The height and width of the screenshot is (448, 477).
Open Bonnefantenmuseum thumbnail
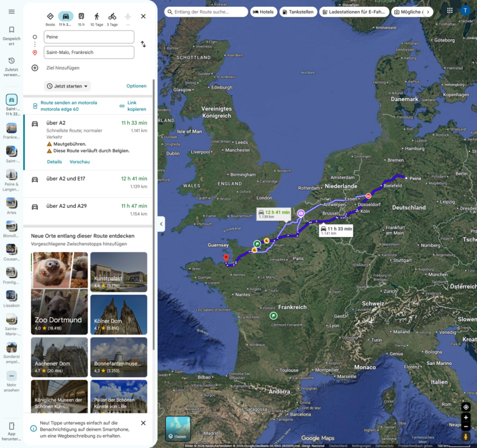[119, 357]
